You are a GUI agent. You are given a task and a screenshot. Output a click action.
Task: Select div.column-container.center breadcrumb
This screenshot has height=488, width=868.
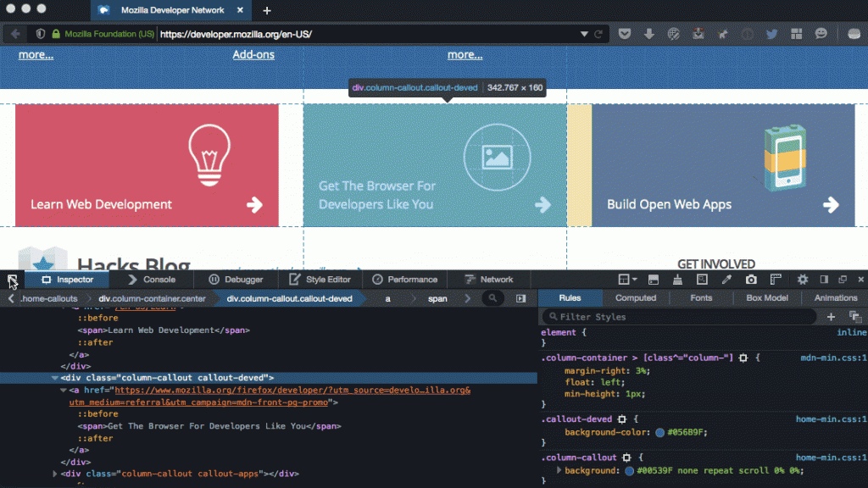click(152, 298)
